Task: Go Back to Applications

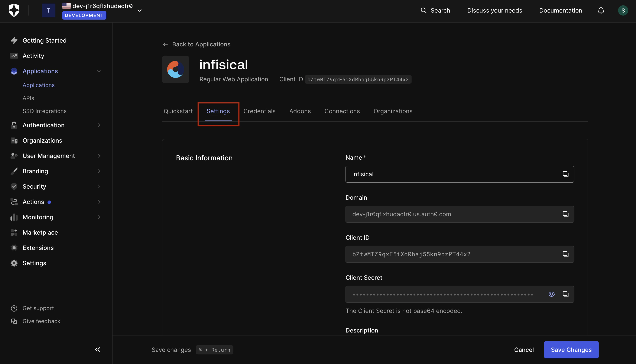Action: (x=197, y=44)
